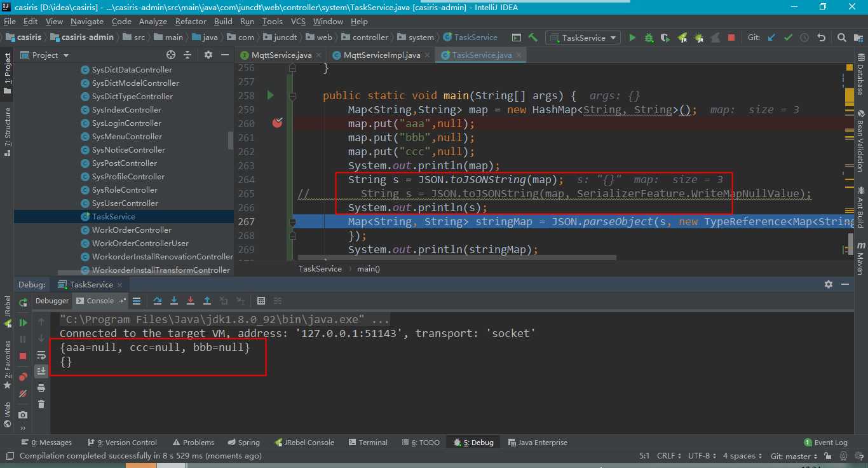
Task: Open Refactor menu
Action: tap(191, 21)
